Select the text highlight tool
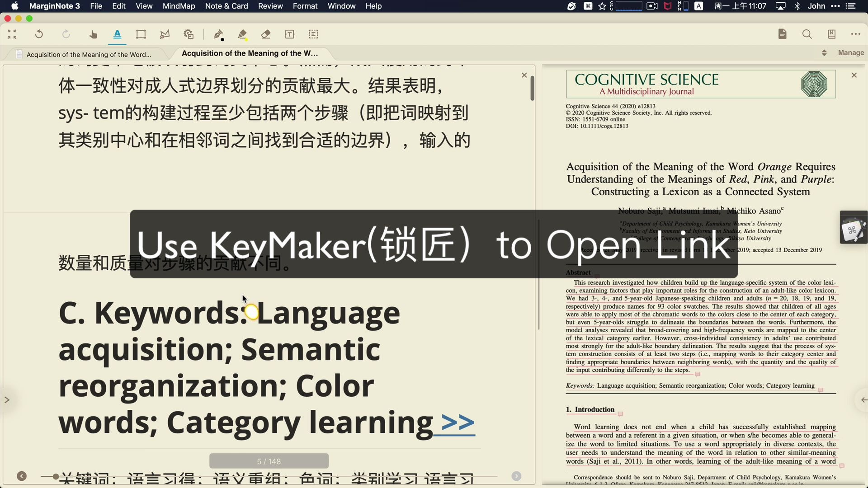This screenshot has height=488, width=868. pos(117,34)
